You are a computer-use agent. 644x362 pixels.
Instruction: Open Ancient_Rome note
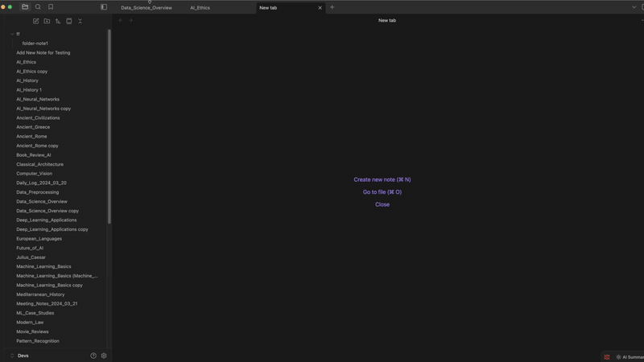pyautogui.click(x=31, y=136)
